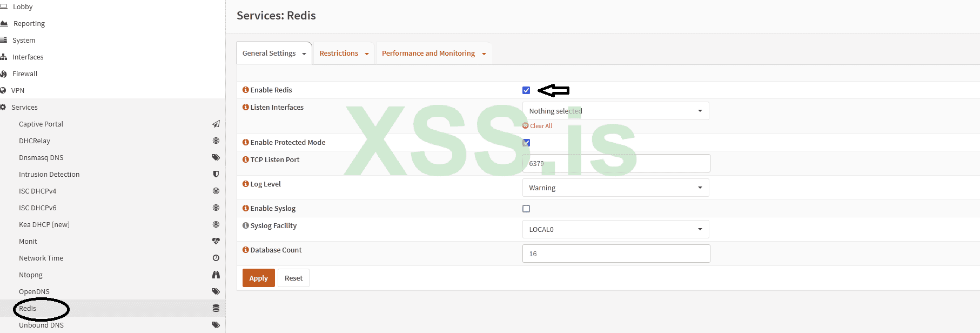Open Intrusion Detection service page
The width and height of the screenshot is (980, 333).
tap(49, 174)
